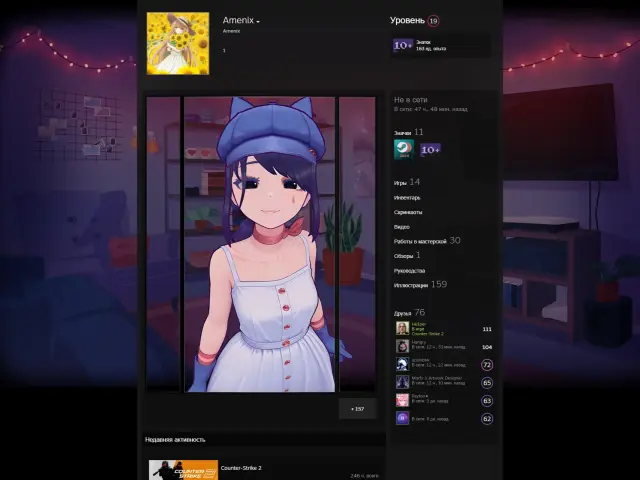Click the purple 10+ badge under Значки
640x480 pixels.
430,149
